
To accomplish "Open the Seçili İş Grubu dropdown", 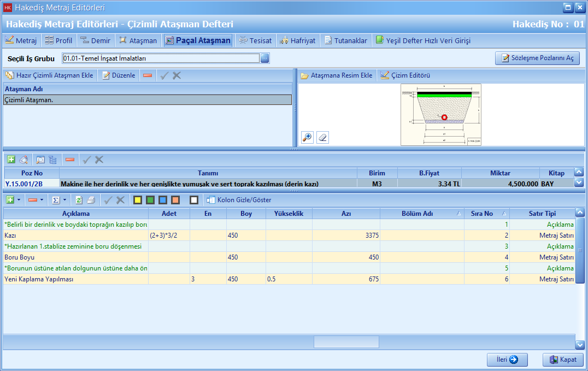I will coord(264,58).
